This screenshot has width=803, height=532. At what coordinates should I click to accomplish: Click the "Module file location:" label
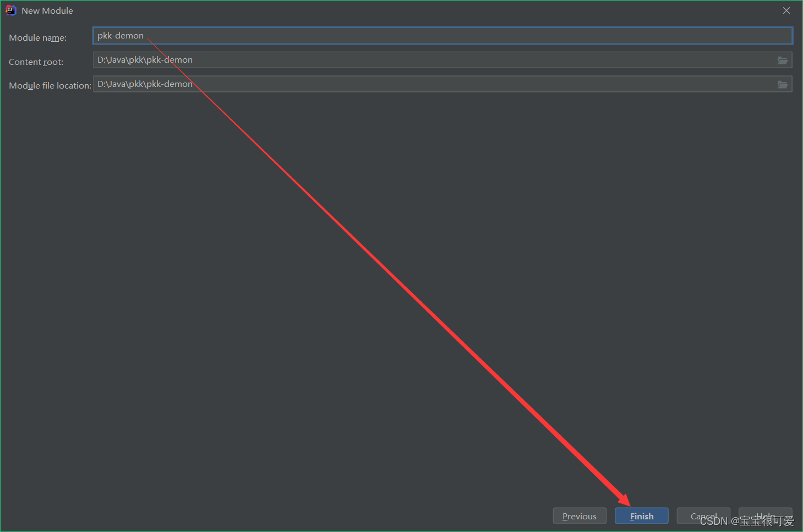tap(50, 86)
